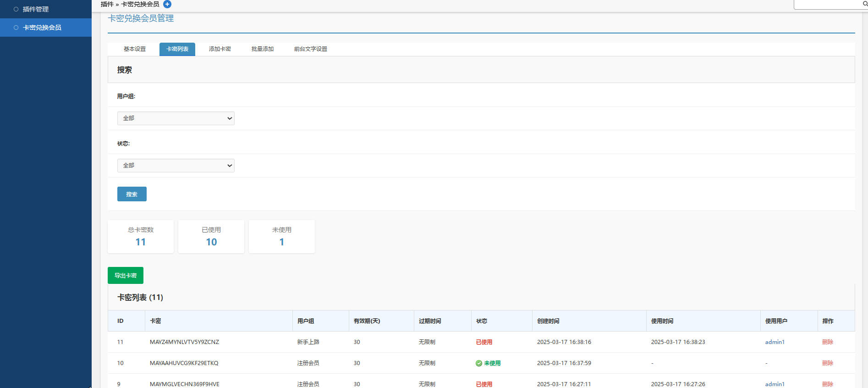Click the 已使用 statistics card
Screen dimensions: 868x388
[x=211, y=237]
